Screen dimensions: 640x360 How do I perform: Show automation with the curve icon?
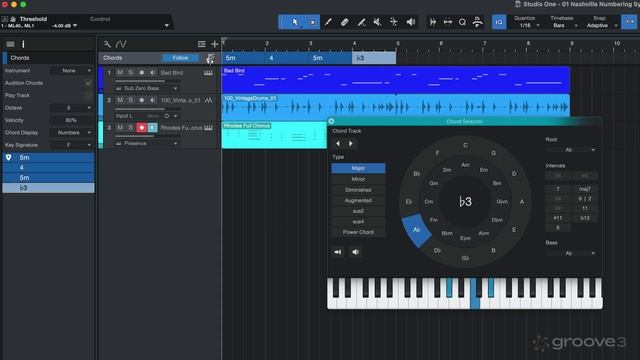[x=121, y=44]
